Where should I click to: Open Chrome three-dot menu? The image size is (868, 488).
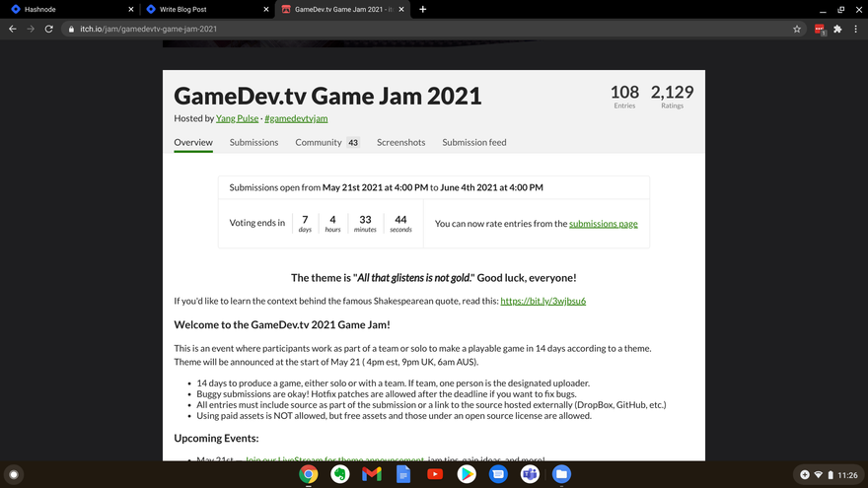pos(855,30)
